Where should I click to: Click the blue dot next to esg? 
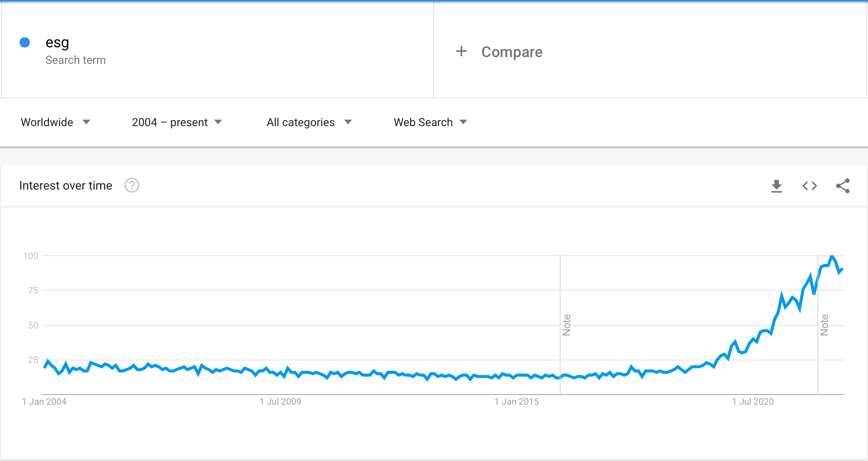tap(25, 42)
